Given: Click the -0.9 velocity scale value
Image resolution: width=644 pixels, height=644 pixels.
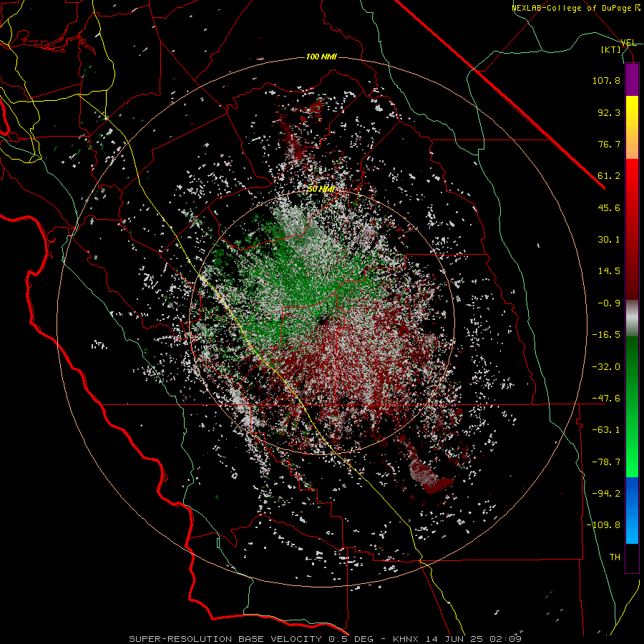Looking at the screenshot, I should [x=609, y=303].
